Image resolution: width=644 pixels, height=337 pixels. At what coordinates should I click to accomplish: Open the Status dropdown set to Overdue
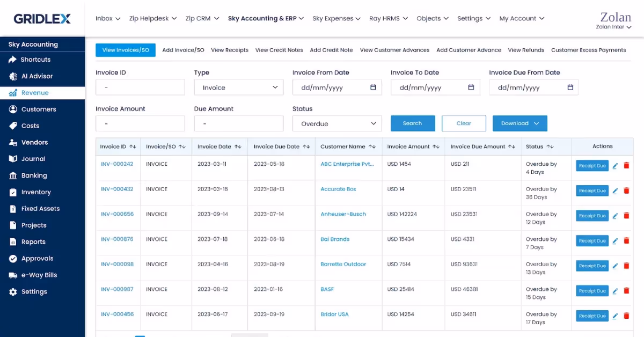[336, 123]
